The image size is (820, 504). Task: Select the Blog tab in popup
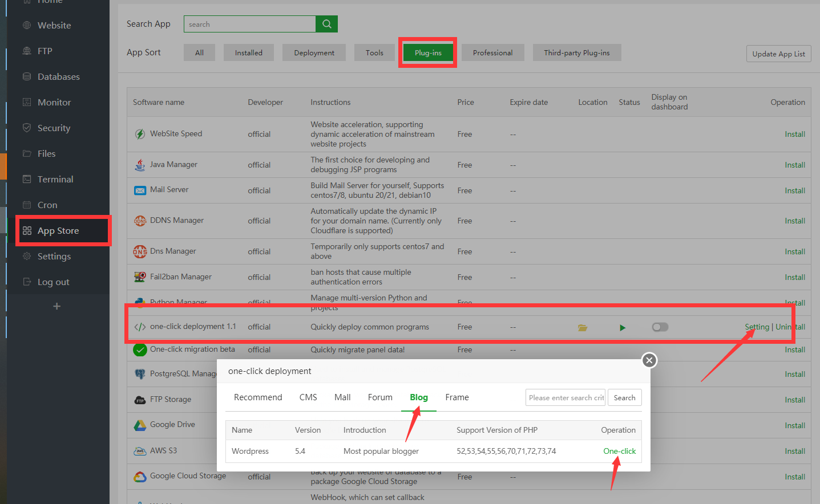[418, 397]
